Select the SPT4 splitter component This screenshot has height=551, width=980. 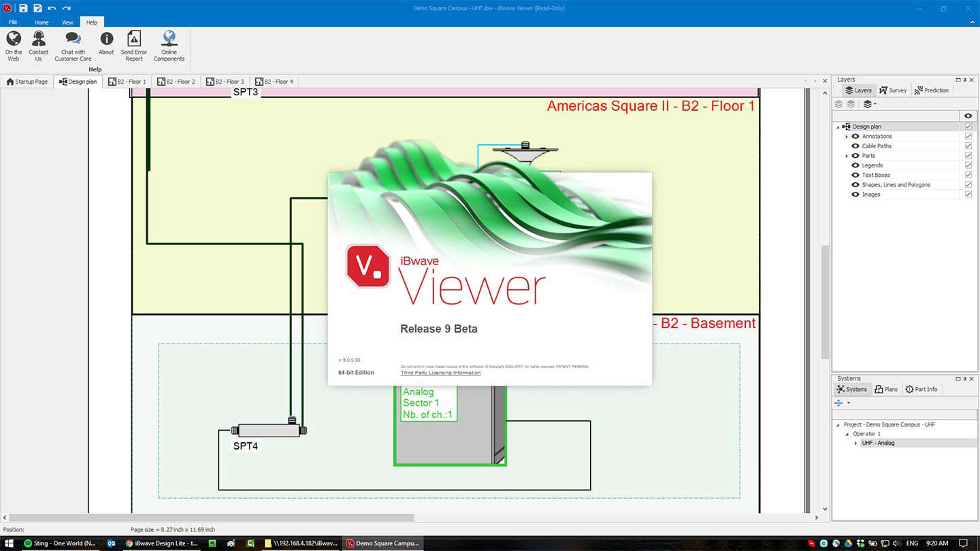tap(269, 430)
